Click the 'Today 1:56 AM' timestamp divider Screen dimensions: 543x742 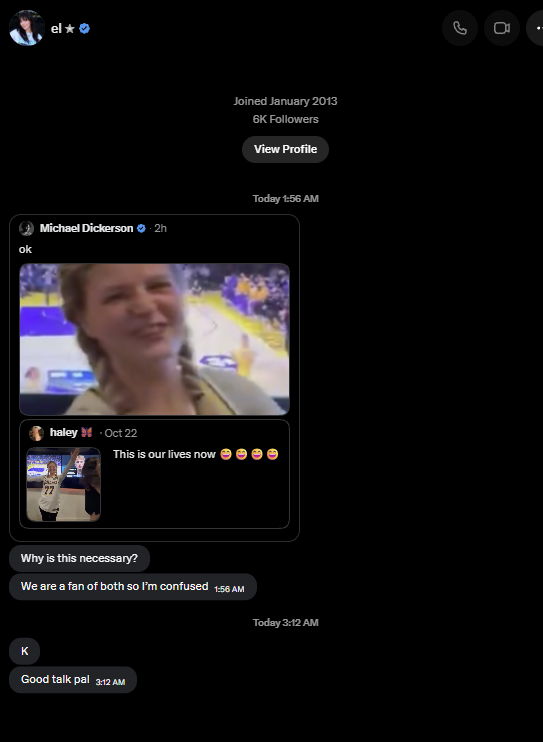(285, 199)
